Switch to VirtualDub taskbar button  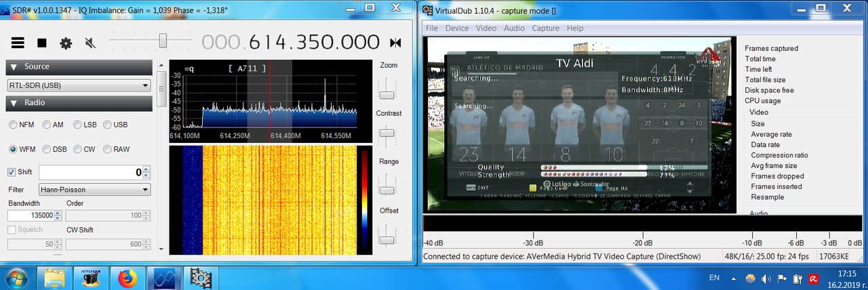[x=200, y=278]
